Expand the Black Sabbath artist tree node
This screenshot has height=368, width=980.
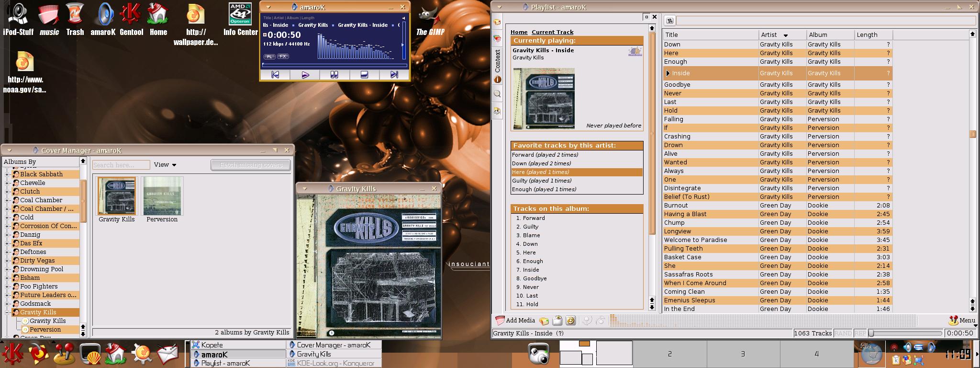7,174
